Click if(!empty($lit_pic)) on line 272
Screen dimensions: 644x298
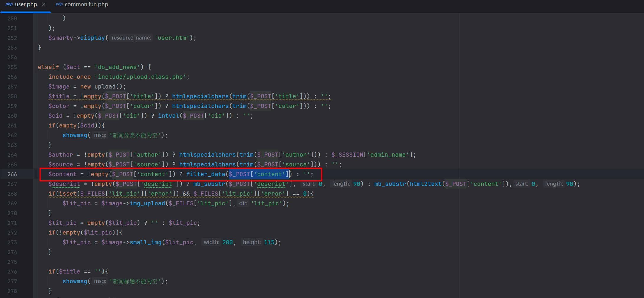tap(86, 233)
